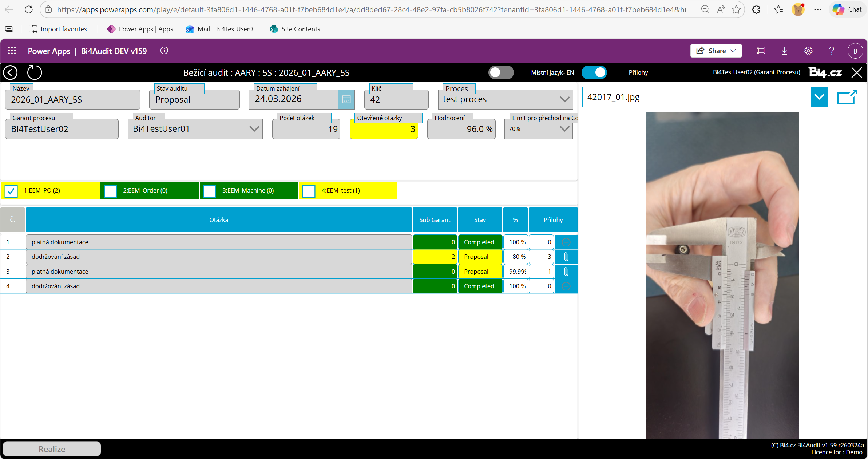The image size is (868, 459).
Task: Toggle the Přílohy attachments switch
Action: point(594,72)
